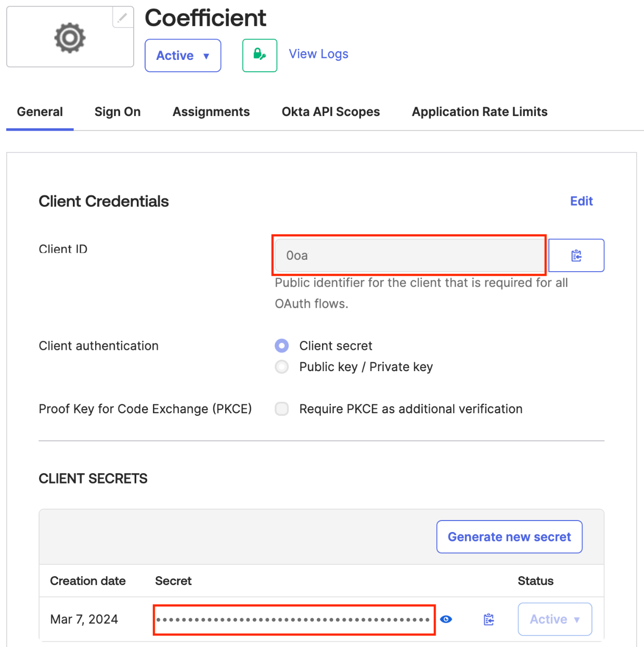The width and height of the screenshot is (644, 647).
Task: Click the Secret column header
Action: (x=173, y=581)
